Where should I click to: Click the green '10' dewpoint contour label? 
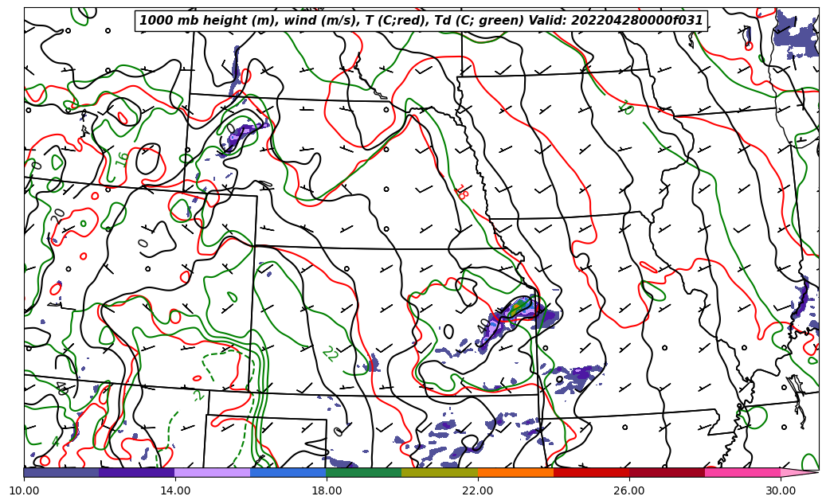click(x=626, y=107)
